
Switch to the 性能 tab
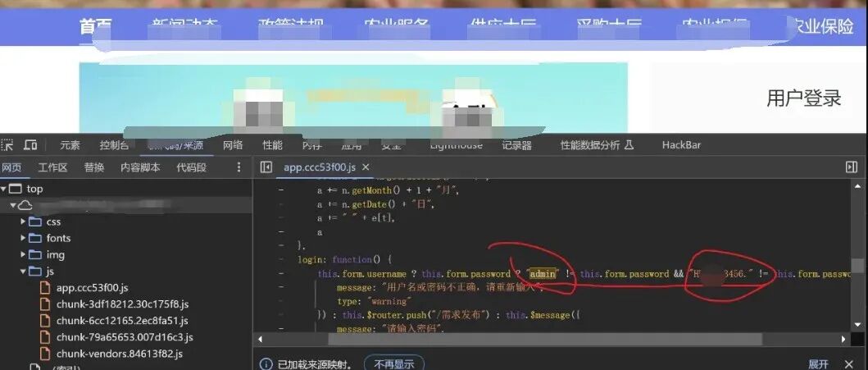(x=272, y=145)
